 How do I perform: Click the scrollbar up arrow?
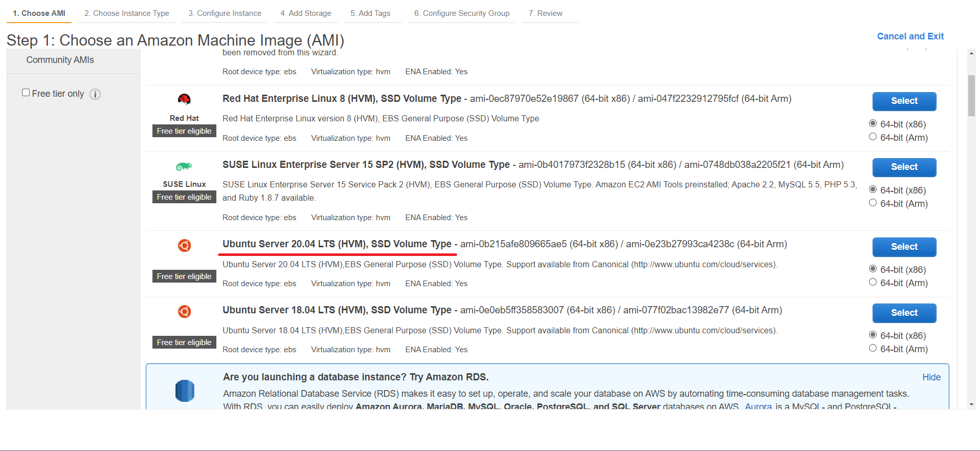[x=971, y=53]
